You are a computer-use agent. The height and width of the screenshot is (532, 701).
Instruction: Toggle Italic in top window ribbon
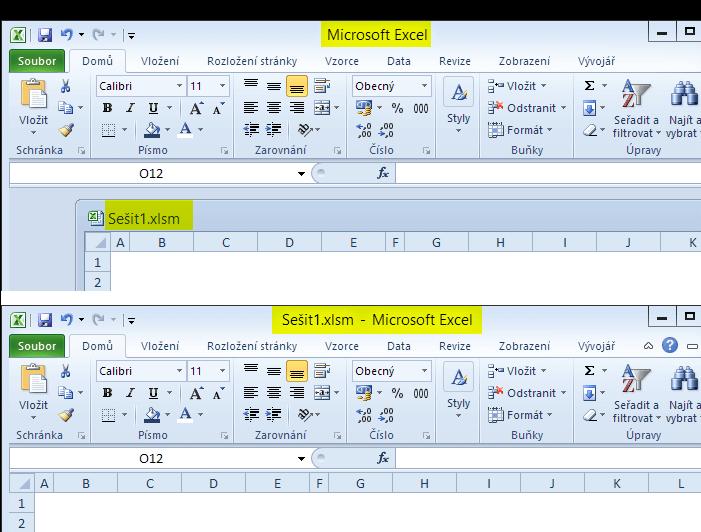(130, 108)
